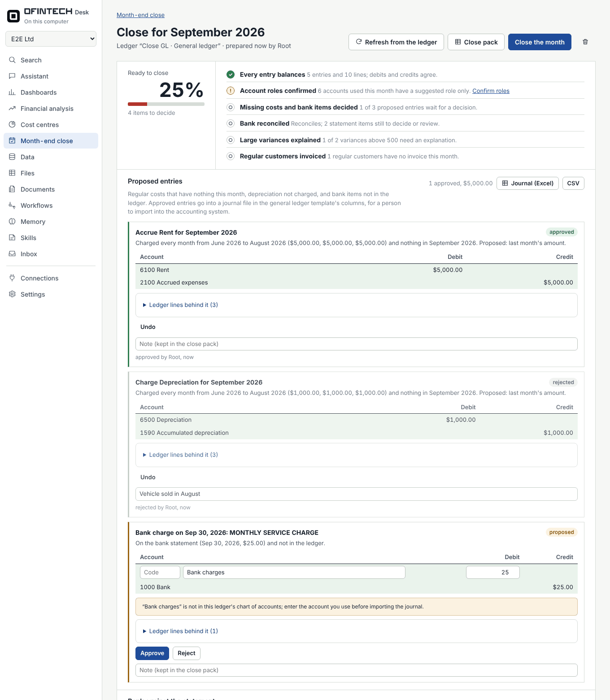Click the Financial analysis trend icon
This screenshot has height=700, width=610.
[12, 109]
